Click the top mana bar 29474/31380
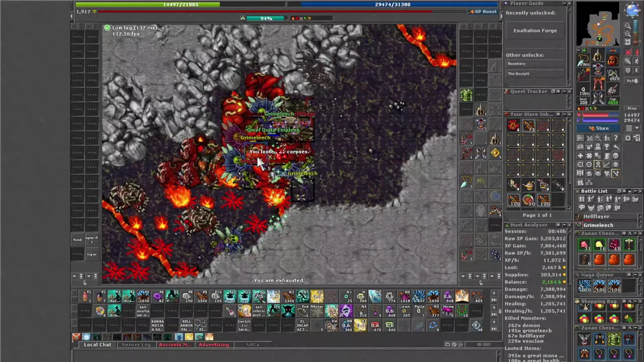This screenshot has height=362, width=644. [392, 4]
